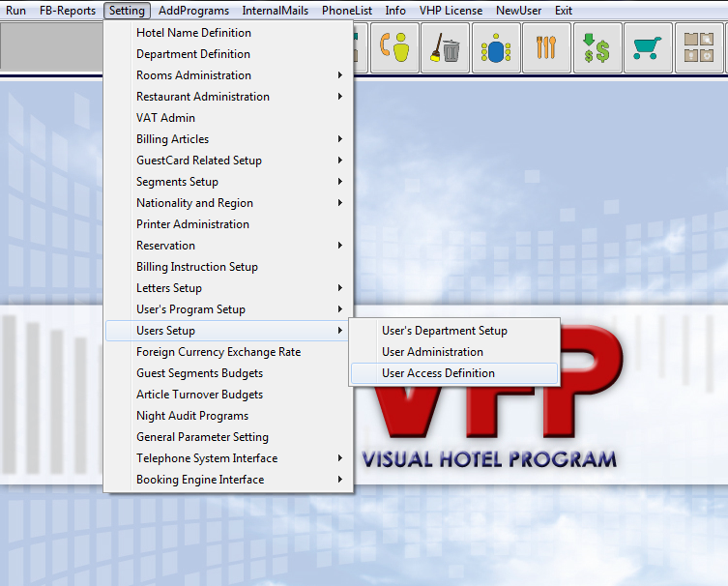This screenshot has height=586, width=728.
Task: Expand Letters Setup submenu
Action: point(227,288)
